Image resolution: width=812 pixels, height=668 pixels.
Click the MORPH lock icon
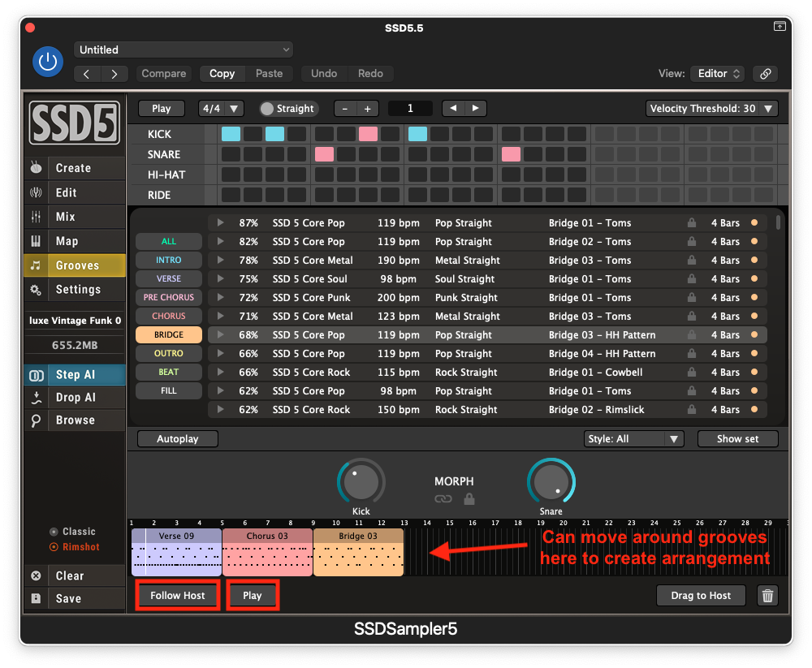pyautogui.click(x=469, y=498)
